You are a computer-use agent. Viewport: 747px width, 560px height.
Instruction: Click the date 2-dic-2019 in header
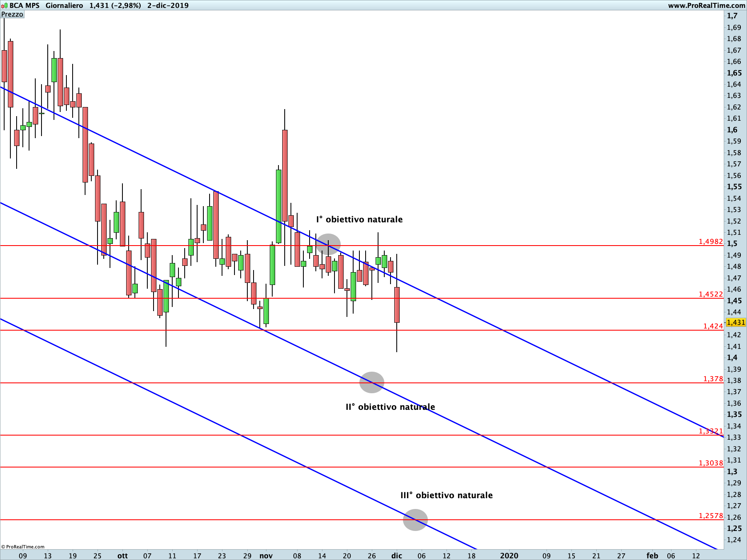[x=168, y=5]
